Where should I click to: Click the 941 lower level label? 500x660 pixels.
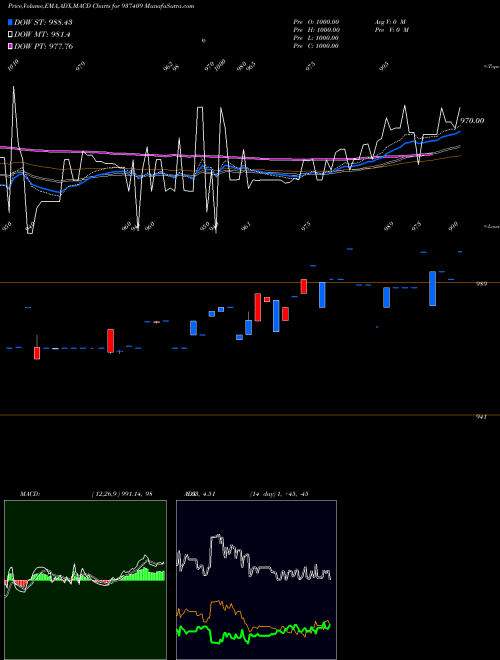click(x=481, y=416)
